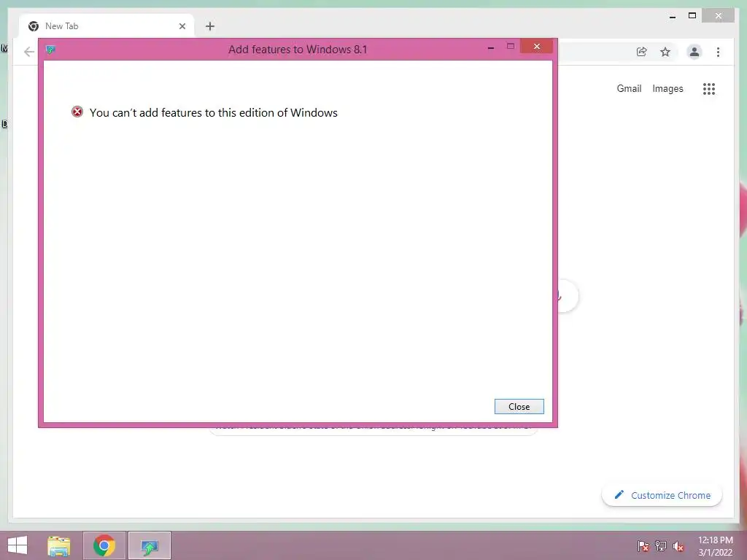Click the red error icon beside the message

coord(77,112)
